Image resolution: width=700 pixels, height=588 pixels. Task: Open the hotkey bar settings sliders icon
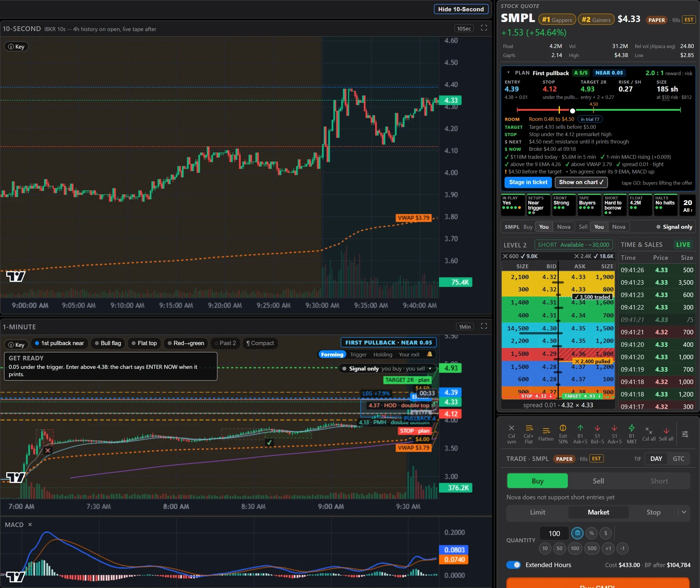click(x=685, y=434)
